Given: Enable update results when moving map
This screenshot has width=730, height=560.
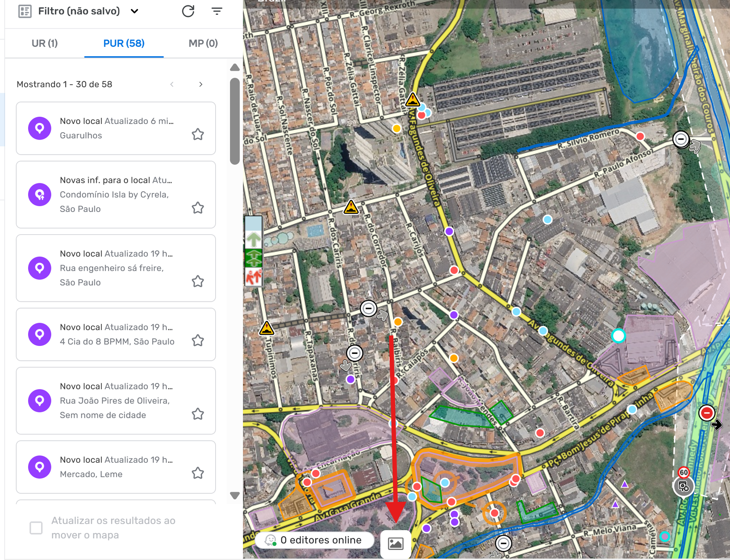Looking at the screenshot, I should [36, 528].
